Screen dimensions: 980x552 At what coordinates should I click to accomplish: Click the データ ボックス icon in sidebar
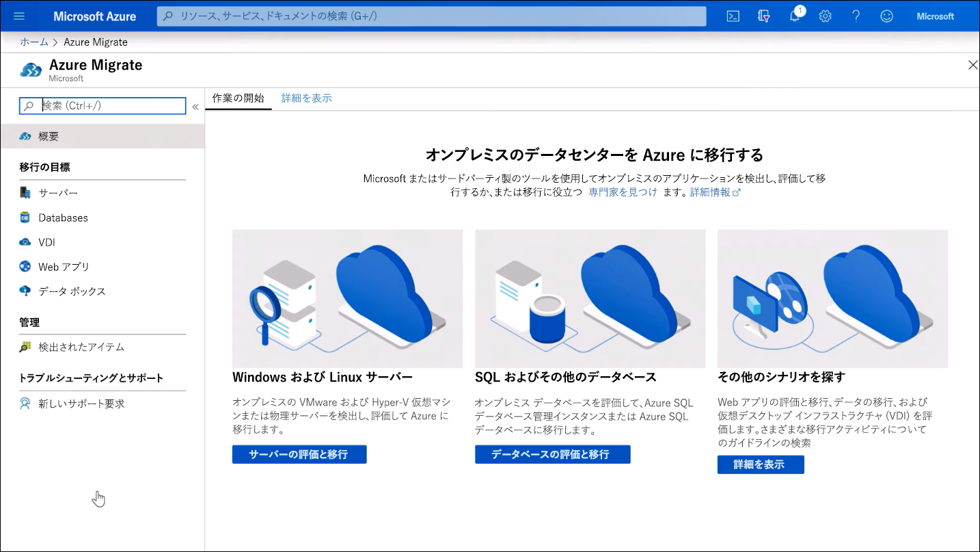click(25, 291)
